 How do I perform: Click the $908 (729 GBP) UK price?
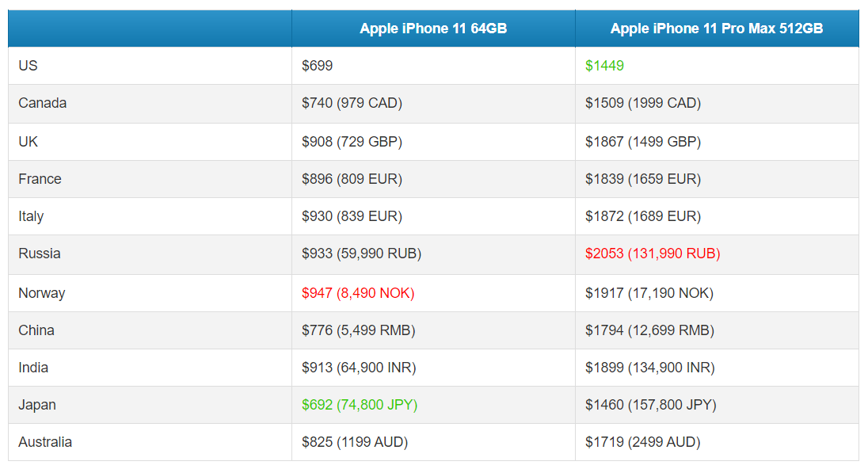[x=352, y=142]
